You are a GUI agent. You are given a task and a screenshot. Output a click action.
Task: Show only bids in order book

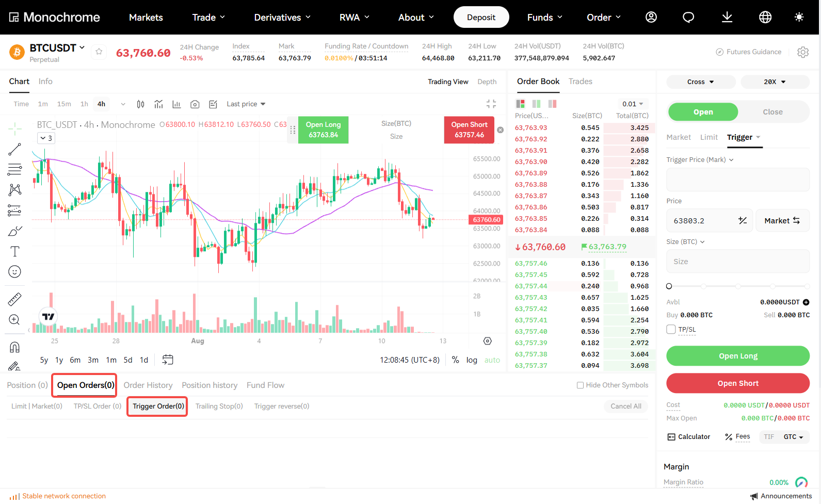click(536, 104)
